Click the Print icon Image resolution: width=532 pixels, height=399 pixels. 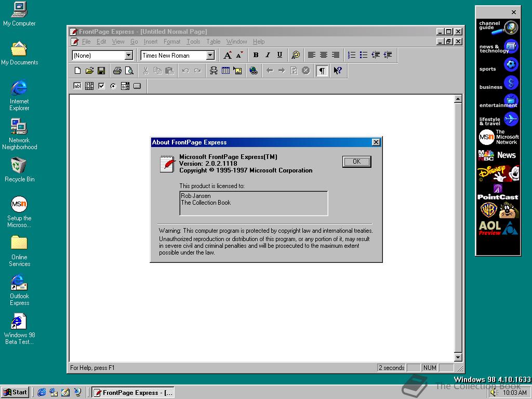(117, 71)
